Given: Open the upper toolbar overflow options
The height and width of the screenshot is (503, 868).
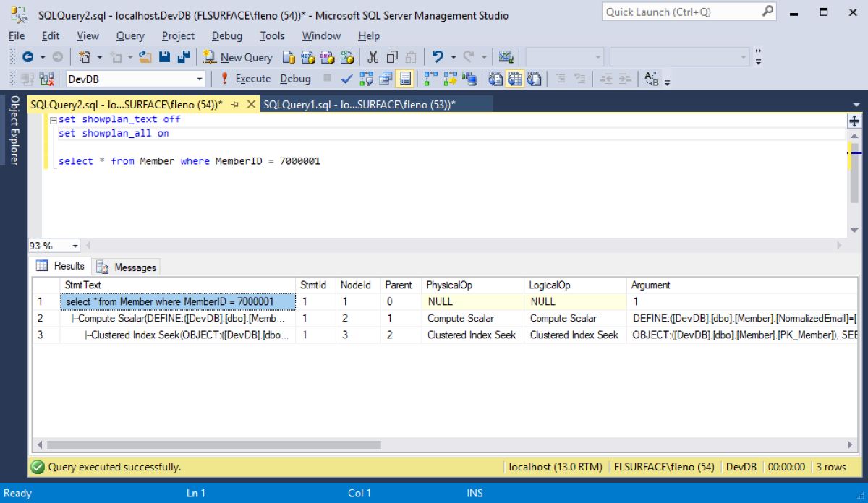Looking at the screenshot, I should pos(758,57).
